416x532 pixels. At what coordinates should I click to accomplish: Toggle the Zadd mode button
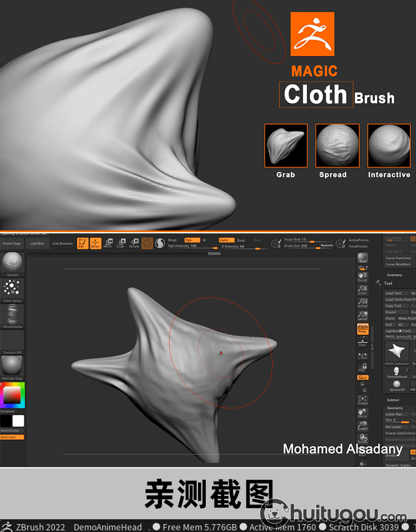click(x=226, y=240)
